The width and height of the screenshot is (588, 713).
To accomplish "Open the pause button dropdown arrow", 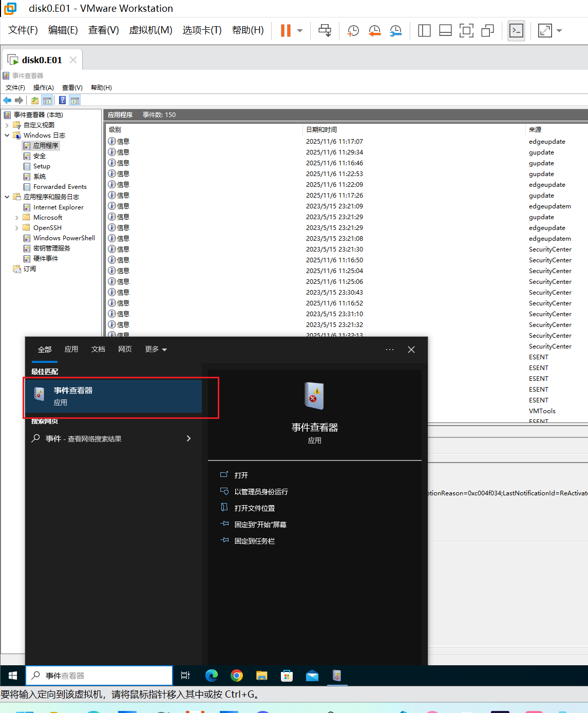I will point(300,31).
